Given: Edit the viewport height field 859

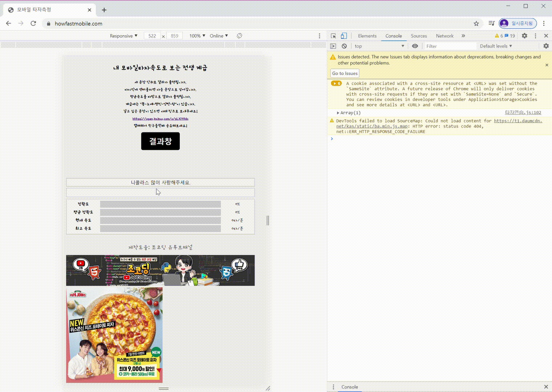Looking at the screenshot, I should click(x=175, y=36).
